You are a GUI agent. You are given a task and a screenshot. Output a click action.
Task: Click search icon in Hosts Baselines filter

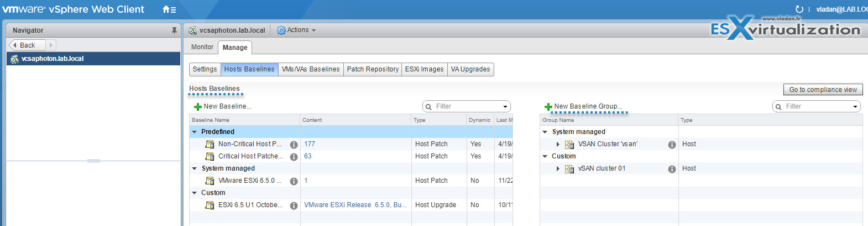tap(429, 106)
